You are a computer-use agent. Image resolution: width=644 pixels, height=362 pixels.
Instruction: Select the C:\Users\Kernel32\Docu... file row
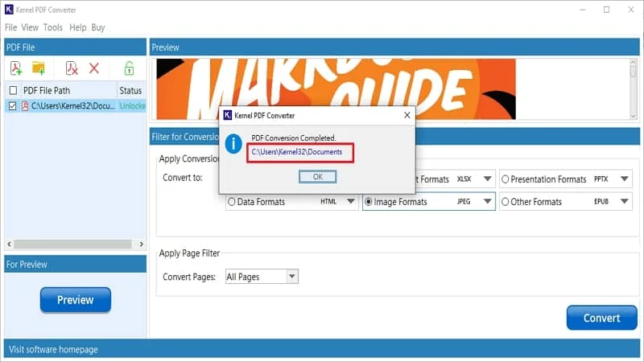pos(76,106)
